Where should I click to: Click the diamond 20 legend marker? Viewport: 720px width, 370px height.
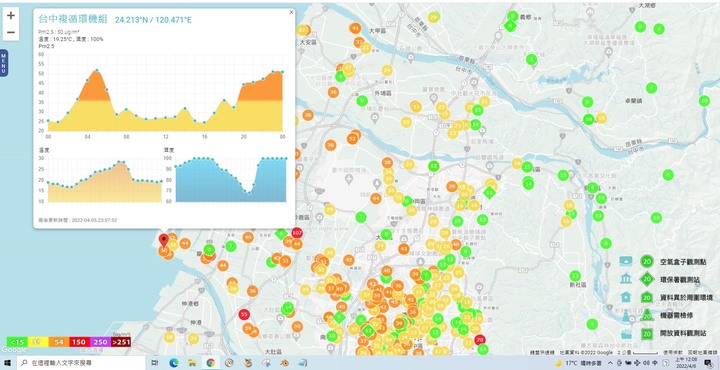coord(647,279)
